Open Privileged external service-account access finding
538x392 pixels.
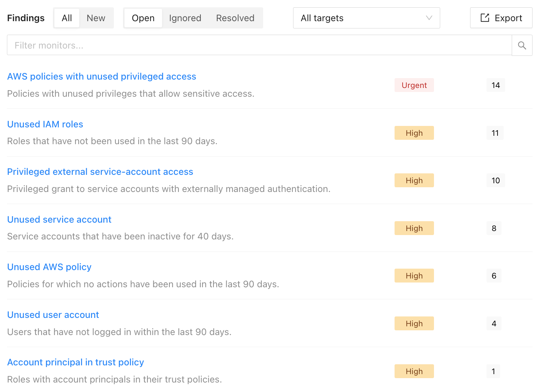[x=100, y=172]
